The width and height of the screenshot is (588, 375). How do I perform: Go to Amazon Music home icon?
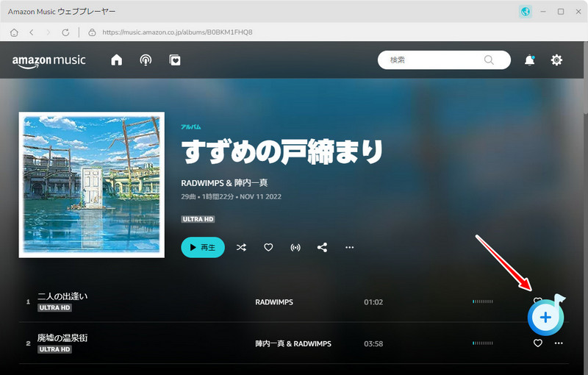(x=117, y=60)
